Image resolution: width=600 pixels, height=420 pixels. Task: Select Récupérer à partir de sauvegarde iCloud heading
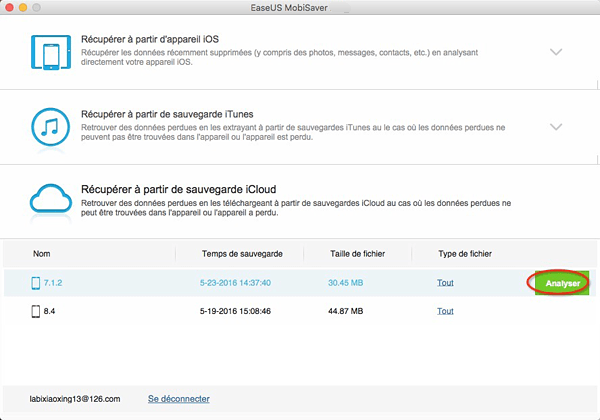[178, 189]
